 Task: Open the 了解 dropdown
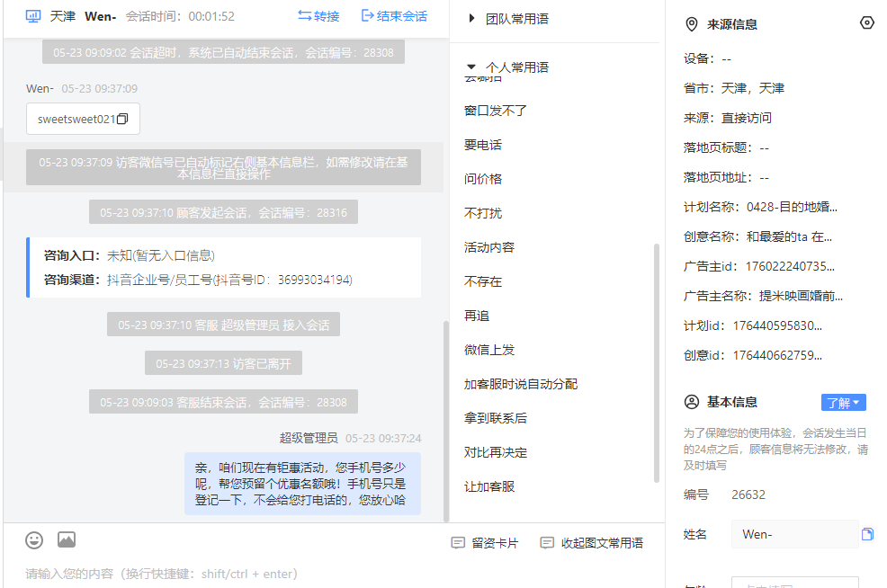click(844, 403)
